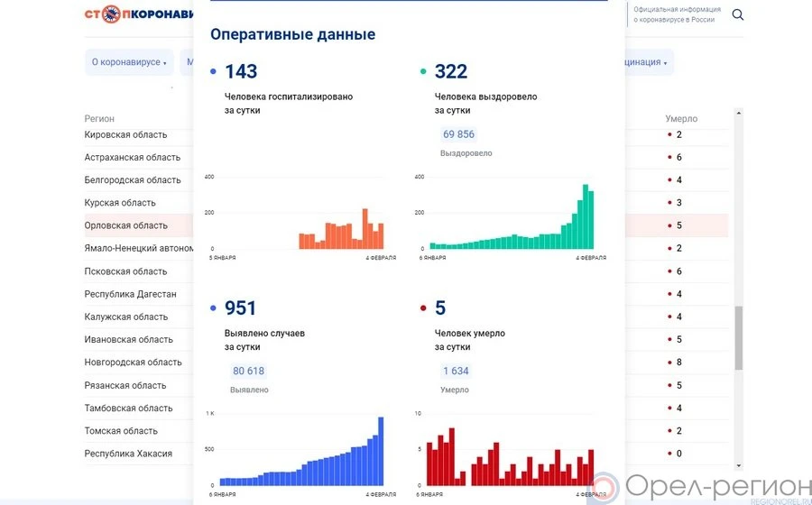Screen dimensions: 812x505
Task: Click the Регион column header
Action: 99,119
